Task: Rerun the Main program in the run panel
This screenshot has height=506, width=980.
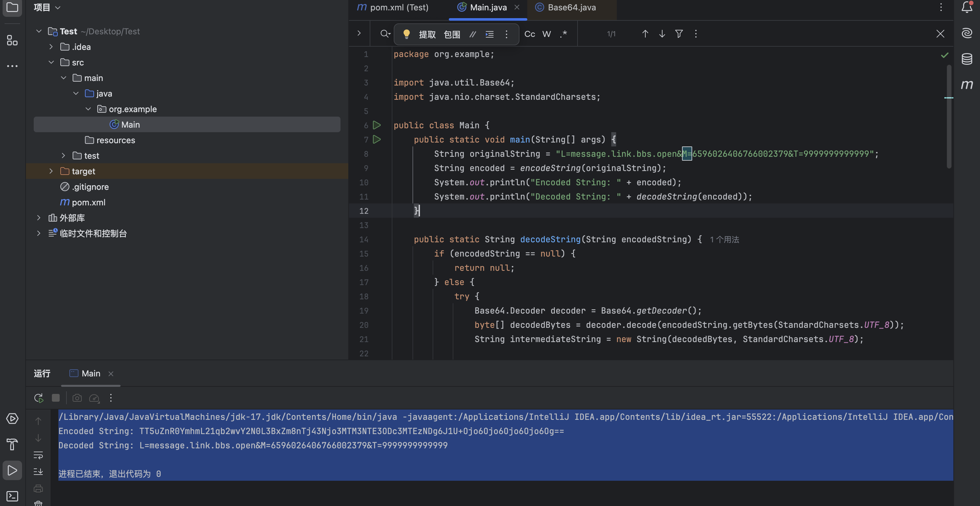Action: 38,398
